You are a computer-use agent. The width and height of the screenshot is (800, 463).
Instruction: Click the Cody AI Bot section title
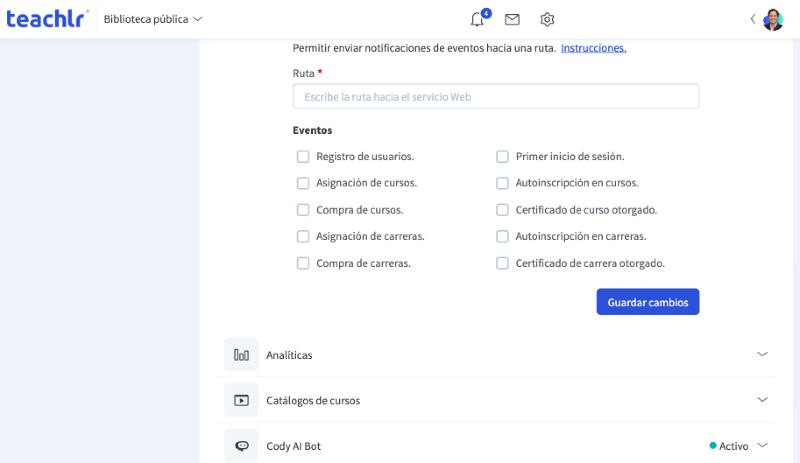coord(294,446)
